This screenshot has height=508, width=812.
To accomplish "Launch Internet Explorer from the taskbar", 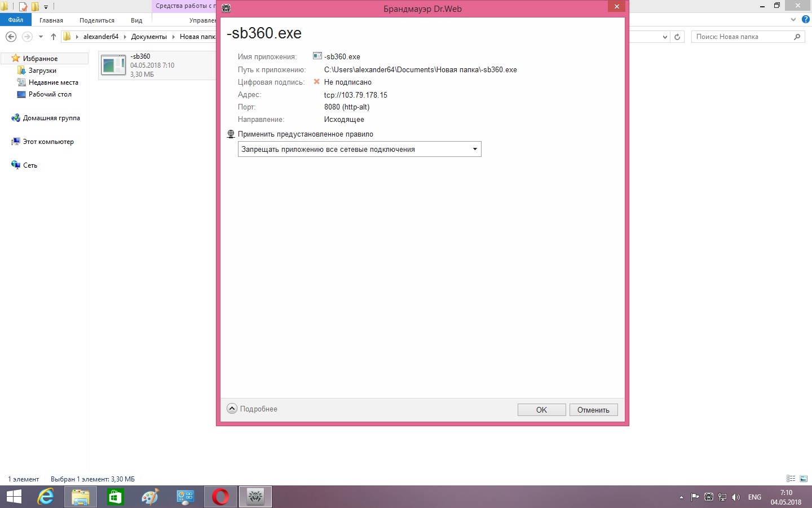I will 46,497.
